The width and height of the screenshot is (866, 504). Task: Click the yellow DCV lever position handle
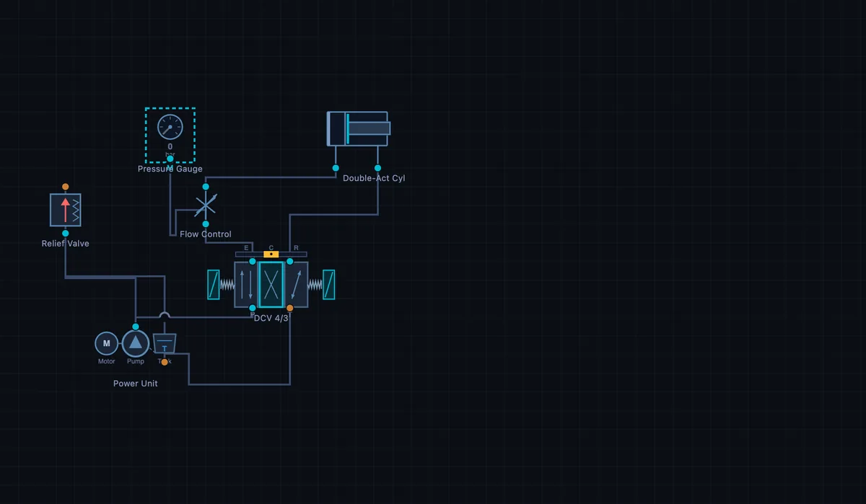pos(271,254)
